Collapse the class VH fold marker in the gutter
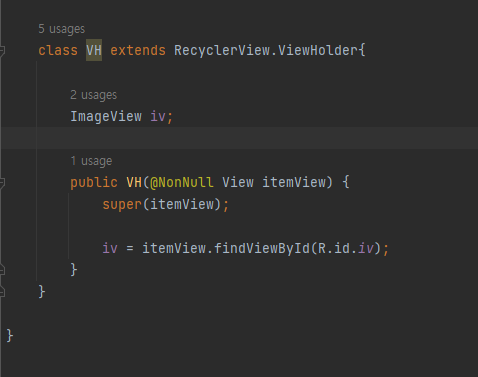 [x=2, y=50]
